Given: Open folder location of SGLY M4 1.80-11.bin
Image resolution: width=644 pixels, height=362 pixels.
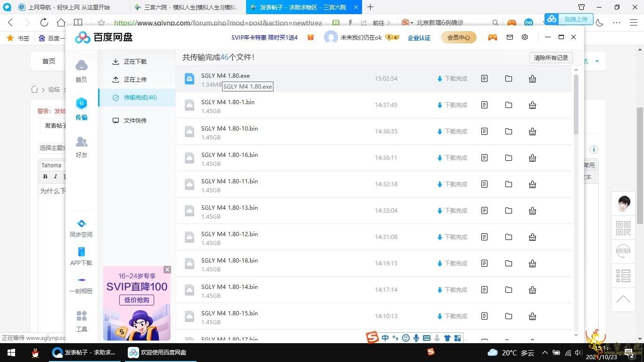Looking at the screenshot, I should [x=509, y=184].
